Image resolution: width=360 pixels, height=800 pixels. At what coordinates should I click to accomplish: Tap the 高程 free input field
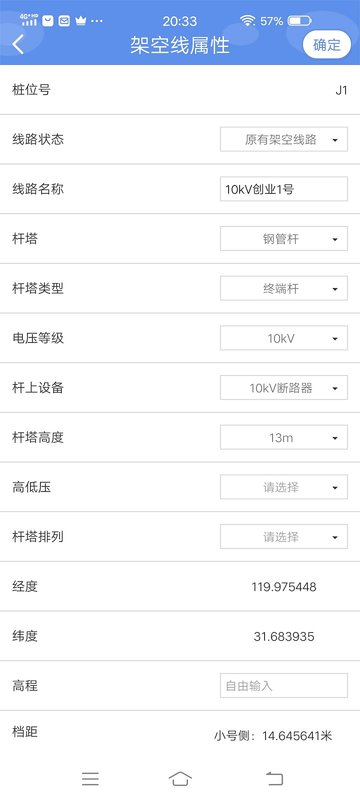tap(284, 686)
